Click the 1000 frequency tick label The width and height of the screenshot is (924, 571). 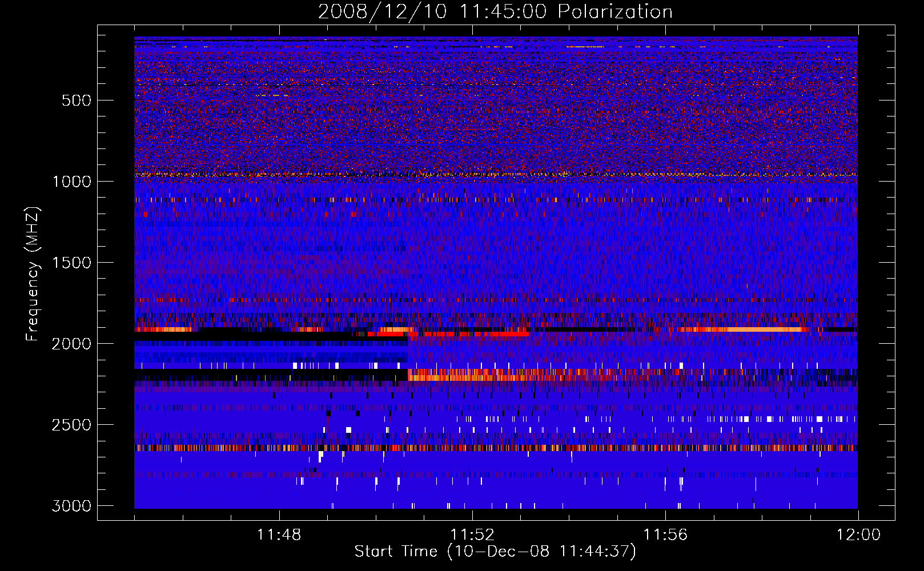coord(72,182)
